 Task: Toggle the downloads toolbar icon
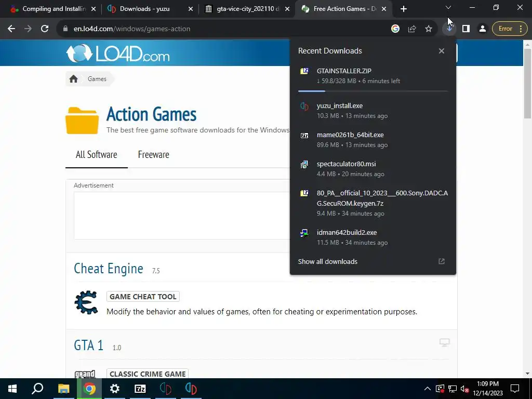(x=449, y=29)
